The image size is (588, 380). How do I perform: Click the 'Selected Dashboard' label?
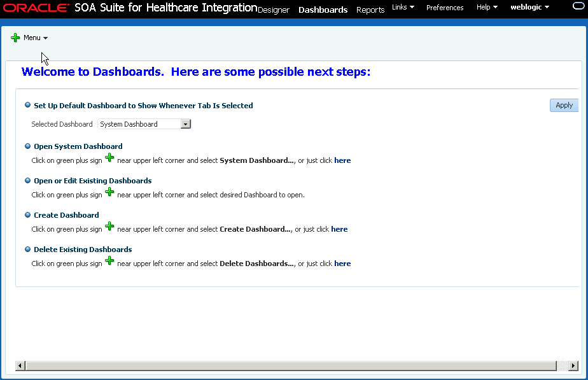pos(62,124)
